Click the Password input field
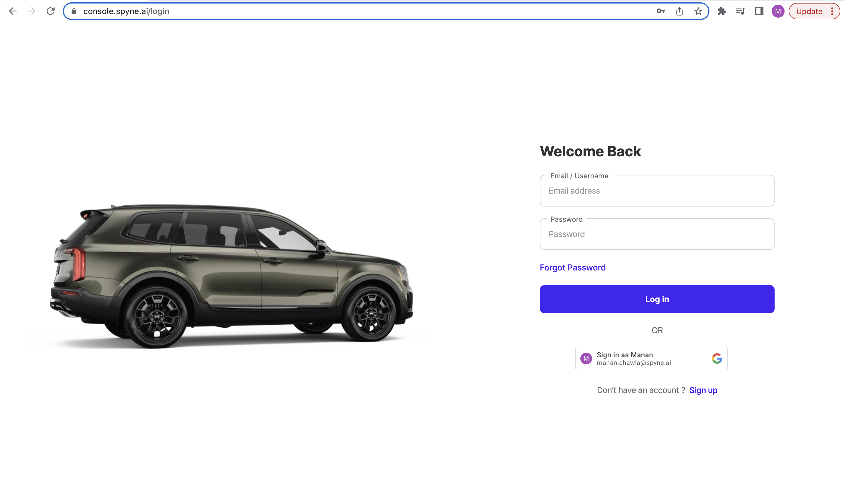The image size is (845, 504). (x=657, y=234)
